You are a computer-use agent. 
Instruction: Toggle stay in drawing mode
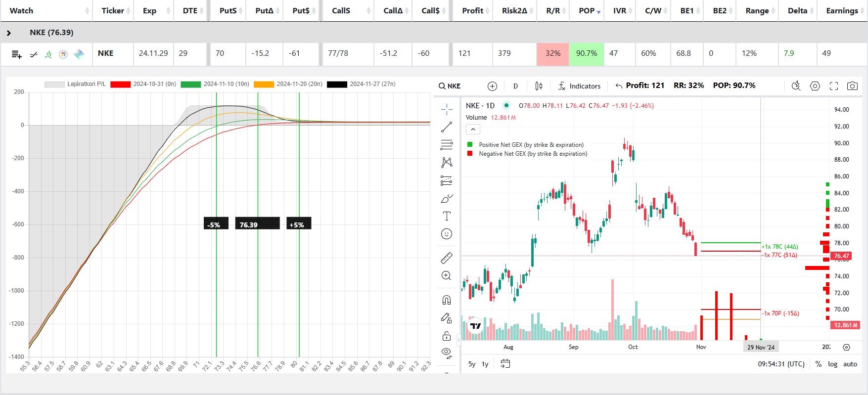[x=447, y=318]
